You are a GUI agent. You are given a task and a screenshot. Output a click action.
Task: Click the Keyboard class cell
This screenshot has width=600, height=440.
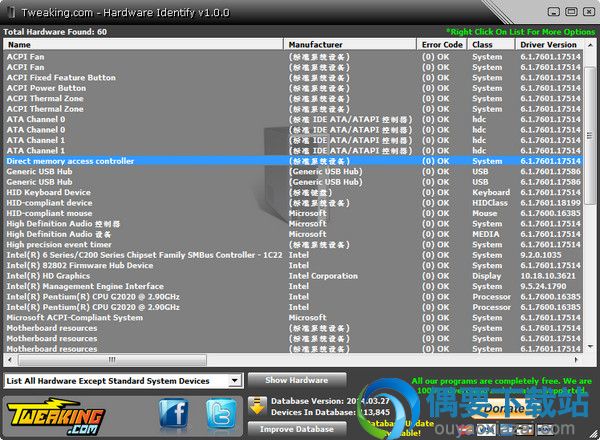[491, 192]
